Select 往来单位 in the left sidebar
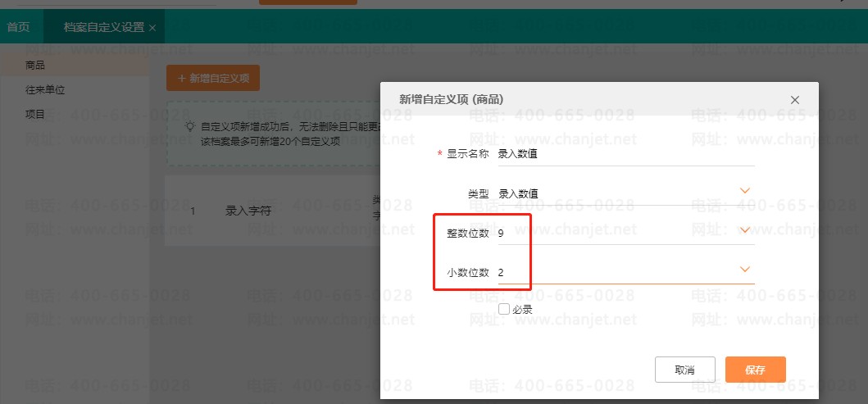The height and width of the screenshot is (404, 868). coord(45,89)
